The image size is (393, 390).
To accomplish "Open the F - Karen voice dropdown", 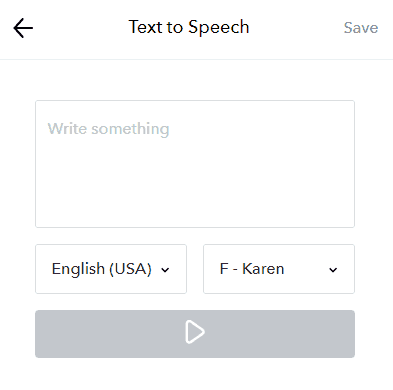I will click(x=279, y=269).
